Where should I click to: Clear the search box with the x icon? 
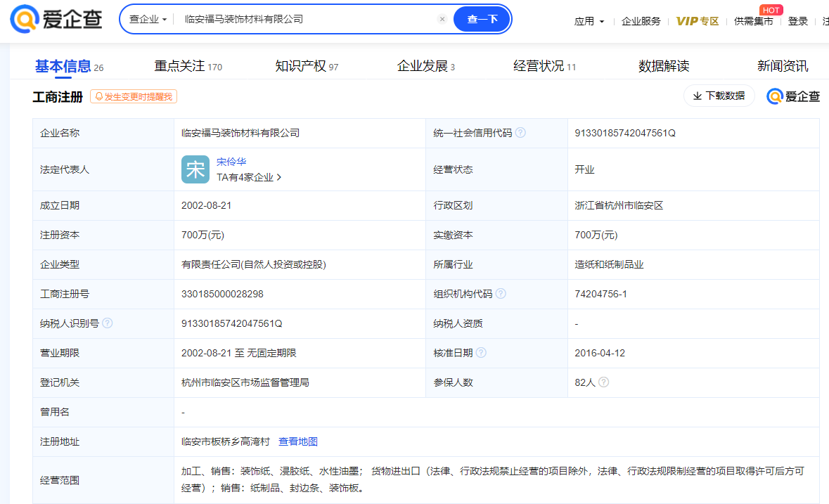pyautogui.click(x=442, y=19)
